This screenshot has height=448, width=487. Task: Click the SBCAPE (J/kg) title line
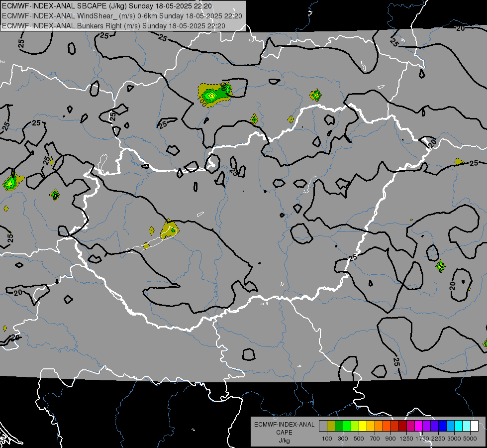click(x=107, y=6)
